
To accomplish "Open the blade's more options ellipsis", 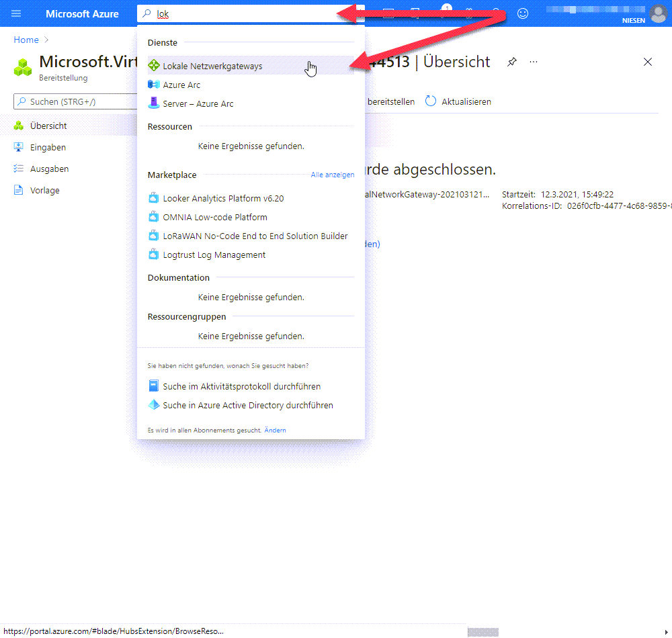I will (x=533, y=62).
